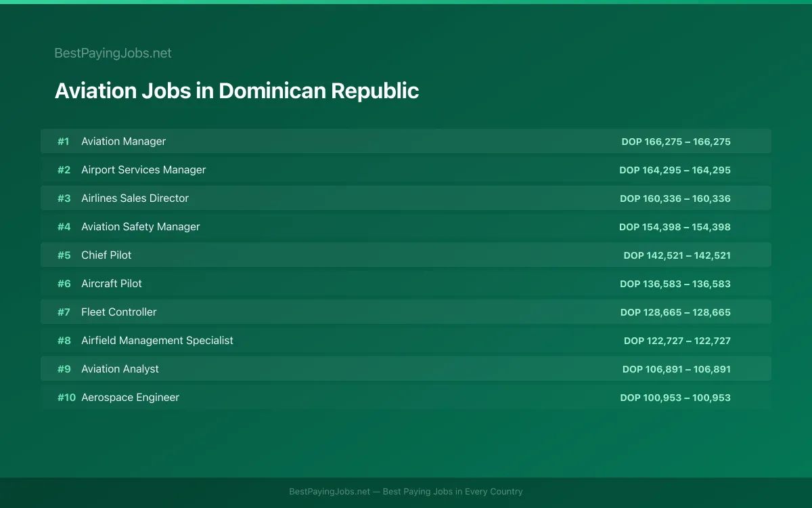This screenshot has height=508, width=812.
Task: Click the Aviation Safety Manager job title
Action: [x=141, y=227]
